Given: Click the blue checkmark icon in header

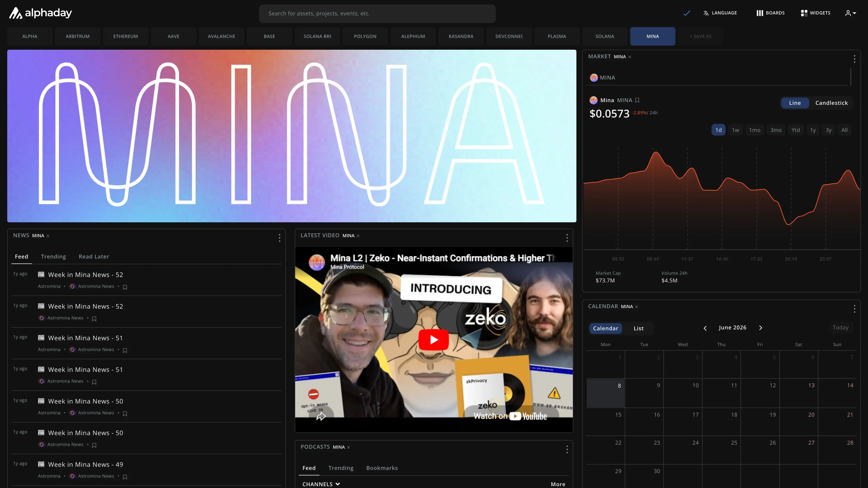Looking at the screenshot, I should tap(687, 13).
